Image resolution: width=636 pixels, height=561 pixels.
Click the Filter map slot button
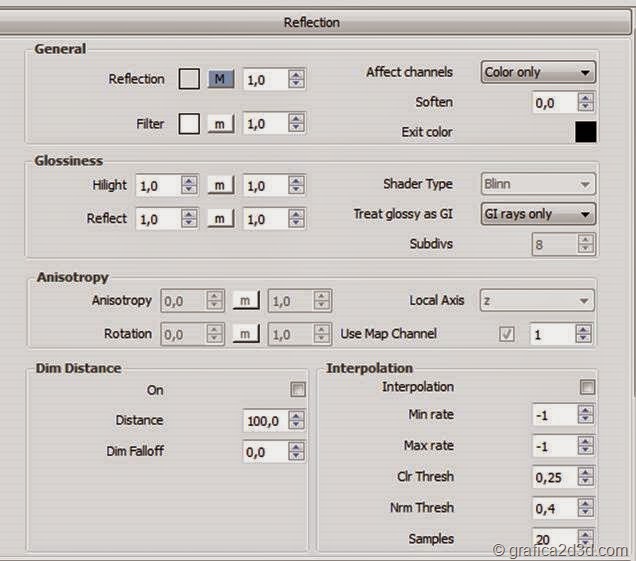(x=221, y=124)
